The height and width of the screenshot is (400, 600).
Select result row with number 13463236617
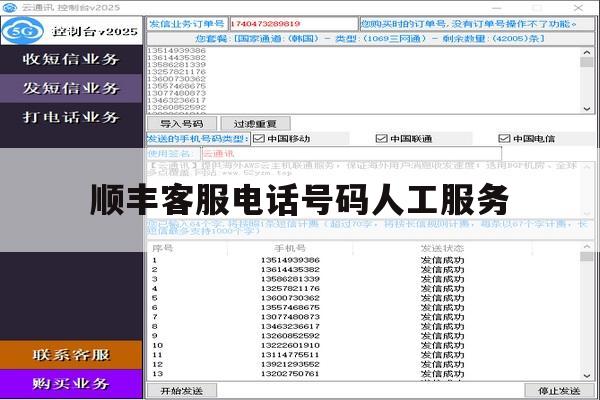tap(364, 327)
